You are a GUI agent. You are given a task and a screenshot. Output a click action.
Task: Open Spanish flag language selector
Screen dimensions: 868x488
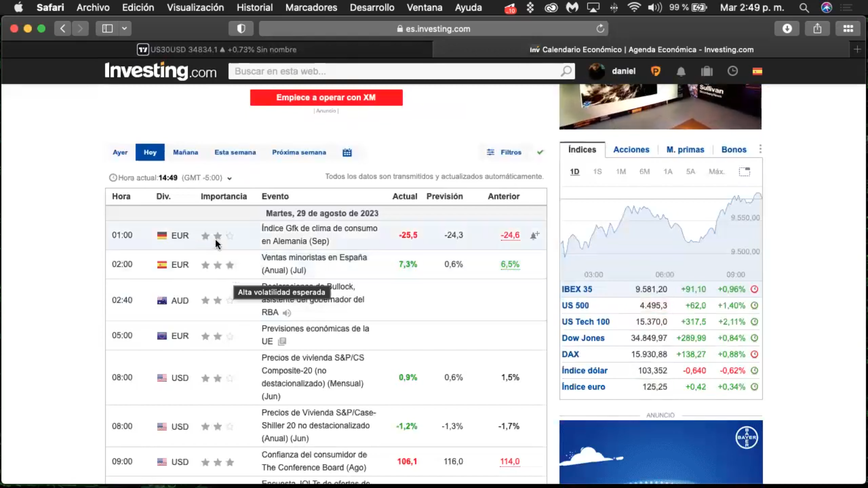pyautogui.click(x=757, y=71)
